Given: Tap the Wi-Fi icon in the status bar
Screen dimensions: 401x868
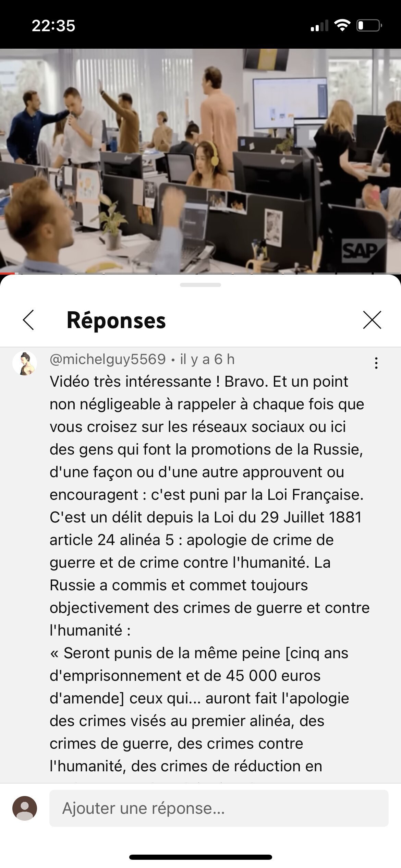Looking at the screenshot, I should tap(342, 25).
